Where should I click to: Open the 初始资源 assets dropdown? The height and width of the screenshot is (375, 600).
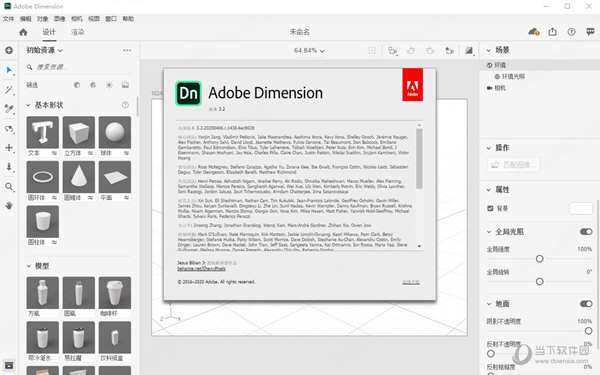click(44, 50)
